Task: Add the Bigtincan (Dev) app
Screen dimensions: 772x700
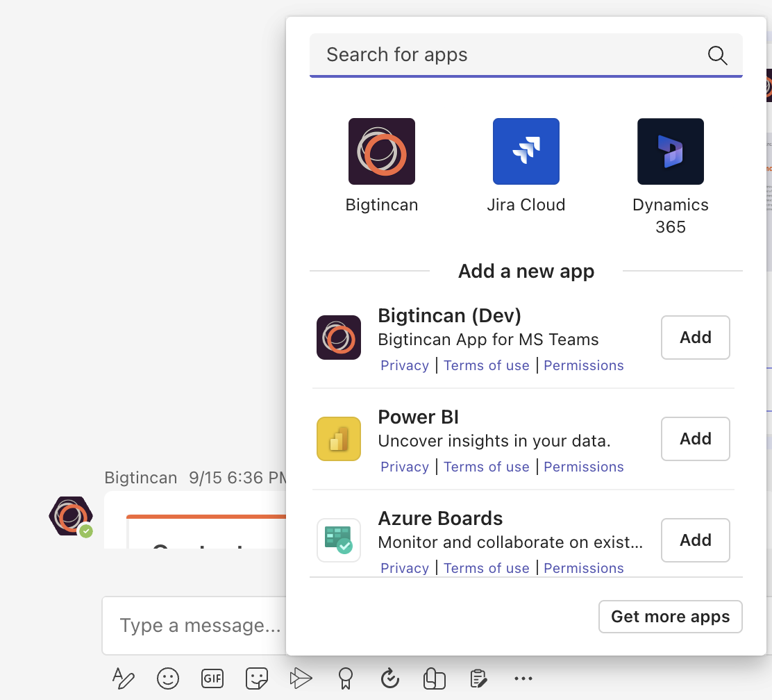Action: [x=695, y=337]
